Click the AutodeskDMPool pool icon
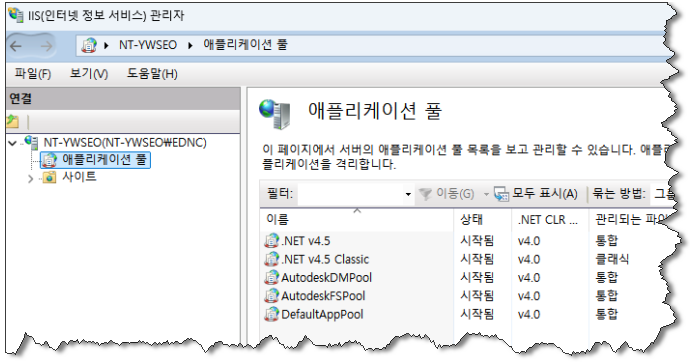 coord(272,278)
